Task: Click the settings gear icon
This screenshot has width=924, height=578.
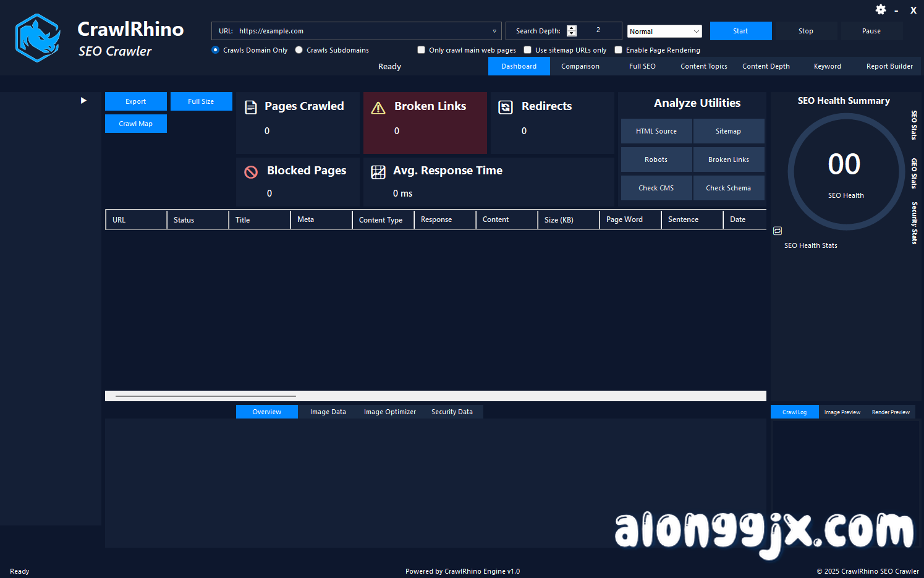Action: pos(881,10)
